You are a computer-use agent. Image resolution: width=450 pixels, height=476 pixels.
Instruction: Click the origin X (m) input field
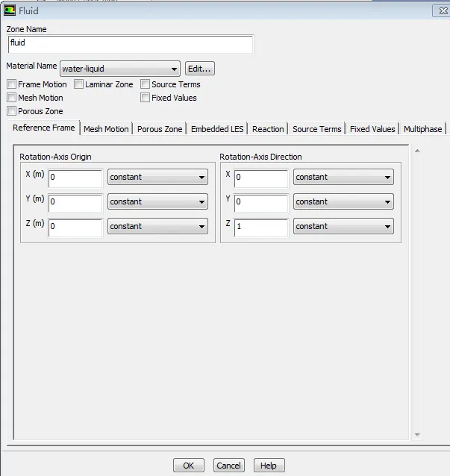[75, 178]
